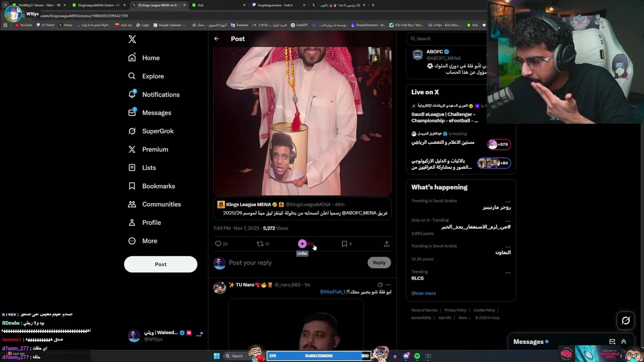Open Privacy Policy footer link
Image resolution: width=644 pixels, height=362 pixels.
455,310
